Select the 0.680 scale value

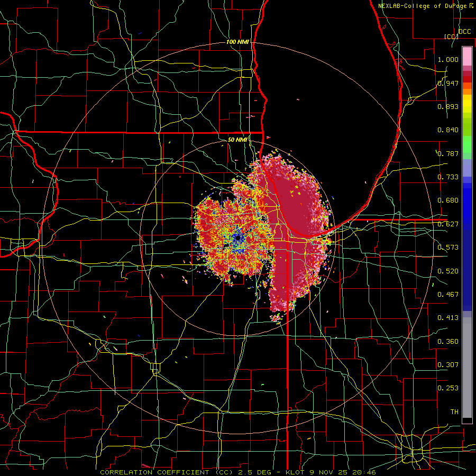[x=448, y=200]
